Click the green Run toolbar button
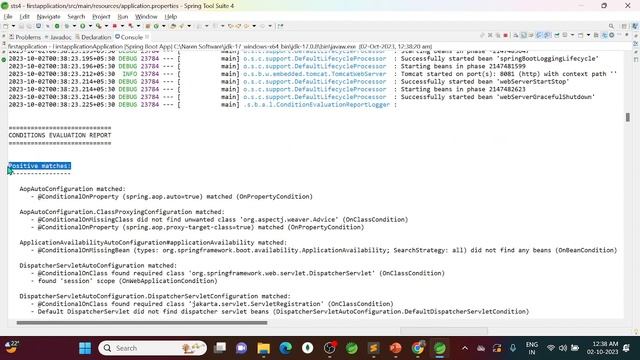 [82, 26]
